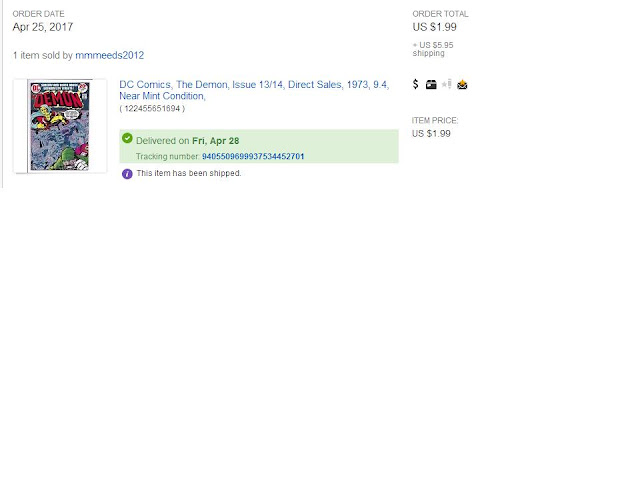Click the This item has been shipped message

[x=189, y=173]
